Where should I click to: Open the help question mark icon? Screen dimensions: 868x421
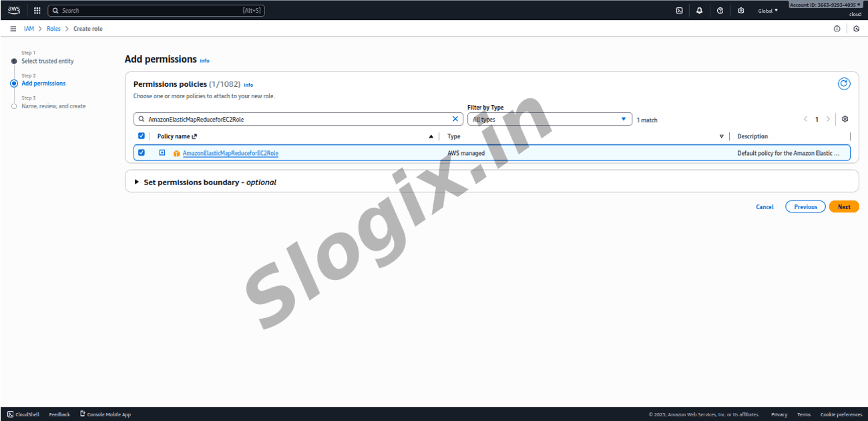(720, 11)
